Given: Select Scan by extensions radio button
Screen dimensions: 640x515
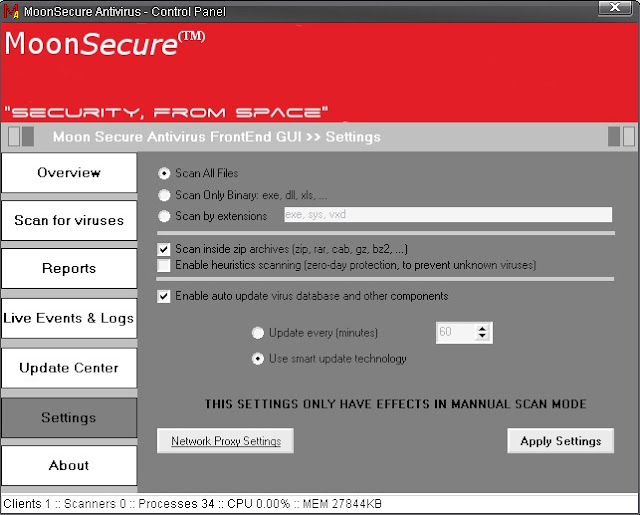Looking at the screenshot, I should (164, 216).
